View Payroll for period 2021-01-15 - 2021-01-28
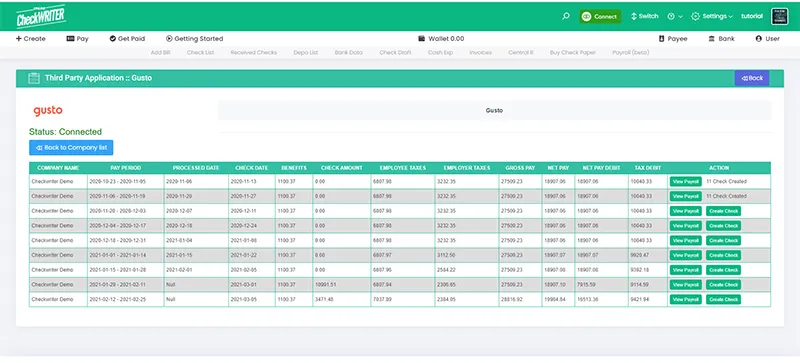This screenshot has height=363, width=800. 685,270
